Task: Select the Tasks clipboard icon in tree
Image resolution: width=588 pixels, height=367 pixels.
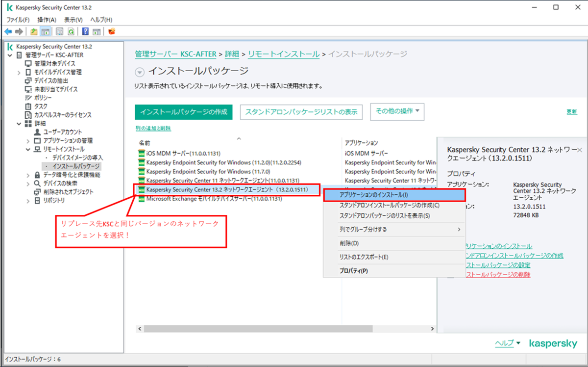Action: tap(28, 106)
